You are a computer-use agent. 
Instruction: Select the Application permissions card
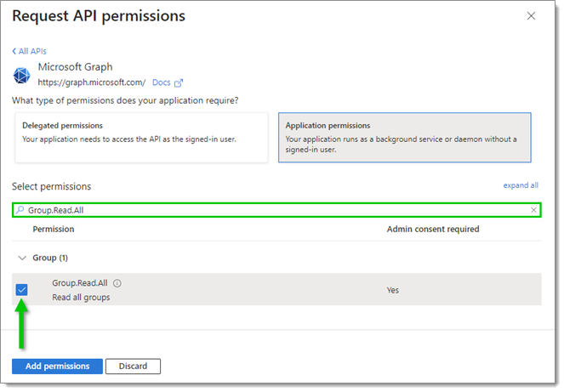click(405, 138)
